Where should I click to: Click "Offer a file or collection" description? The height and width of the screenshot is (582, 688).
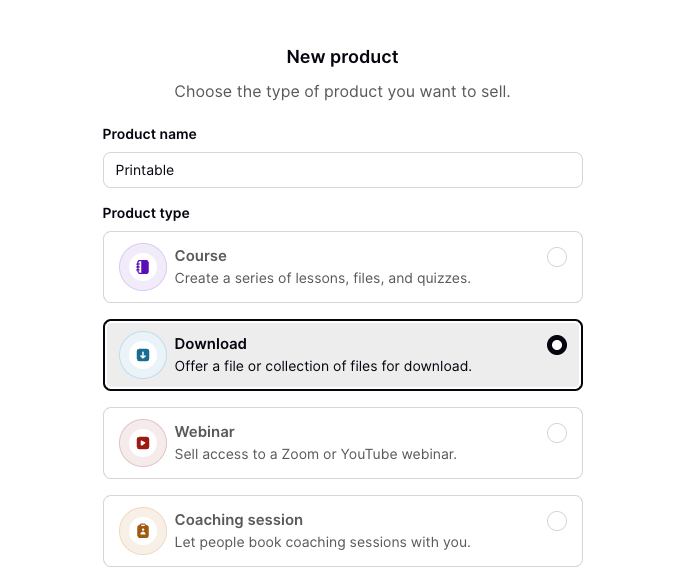point(323,366)
